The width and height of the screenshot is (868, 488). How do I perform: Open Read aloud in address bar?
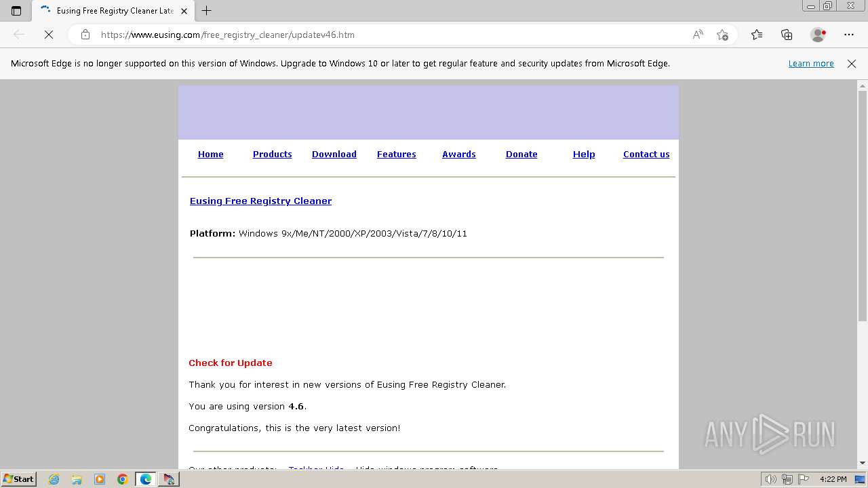point(698,35)
